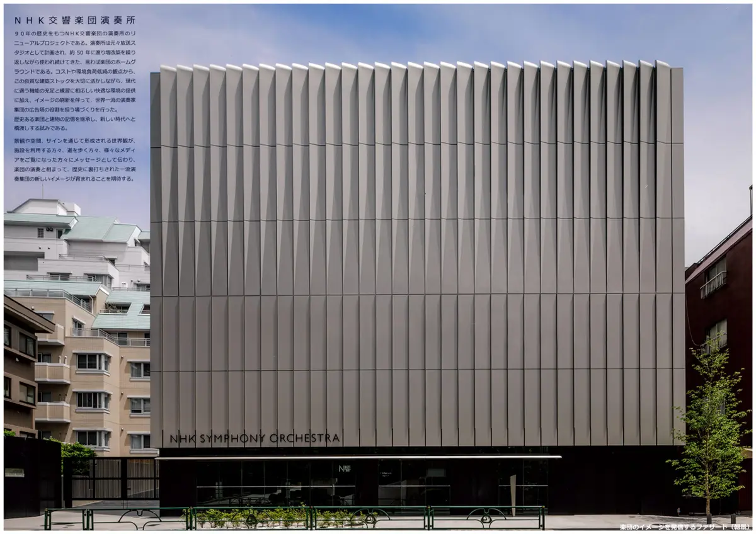Viewport: 756px width, 534px height.
Task: Click the NHK交響楽団演奏所 title heading
Action: click(74, 20)
